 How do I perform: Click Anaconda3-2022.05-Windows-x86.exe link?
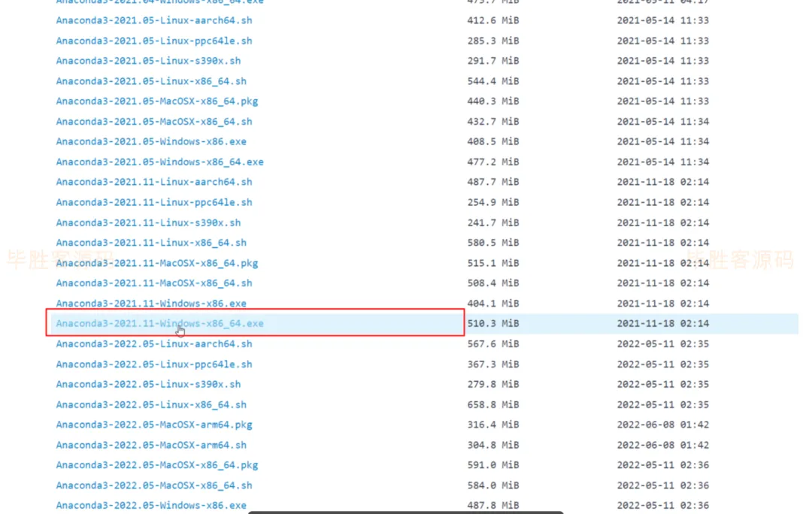point(151,505)
